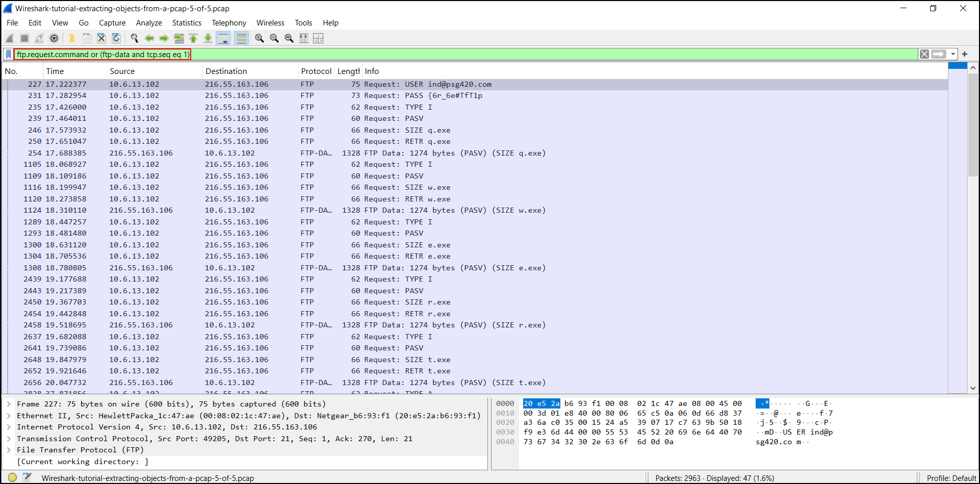
Task: Open the Statistics menu
Action: pos(187,23)
